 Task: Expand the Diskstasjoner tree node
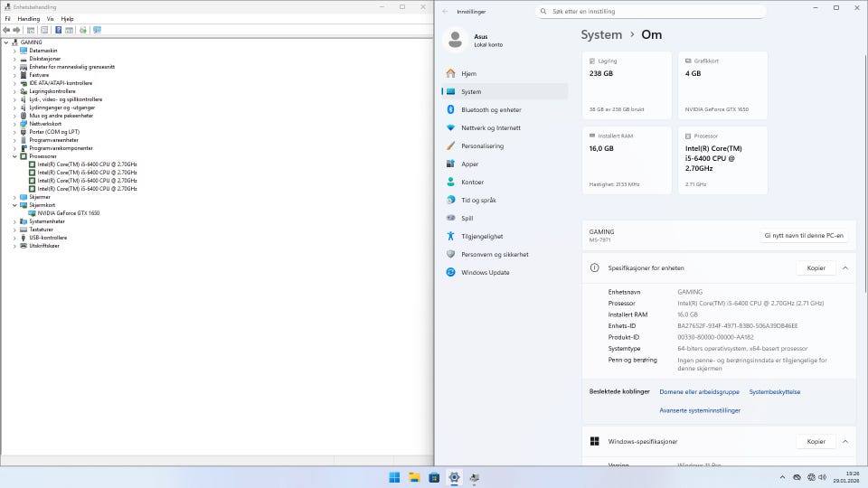(x=15, y=59)
